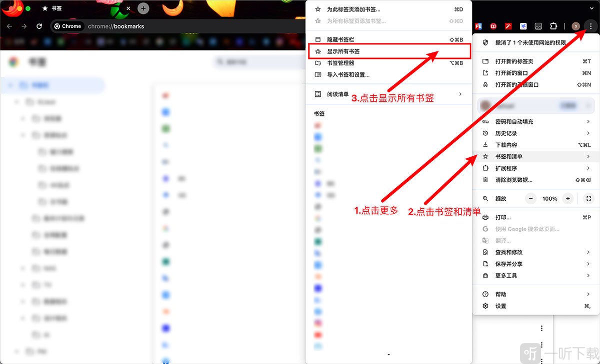This screenshot has width=600, height=364.
Task: Expand 扩展程序 submenu
Action: (x=536, y=168)
